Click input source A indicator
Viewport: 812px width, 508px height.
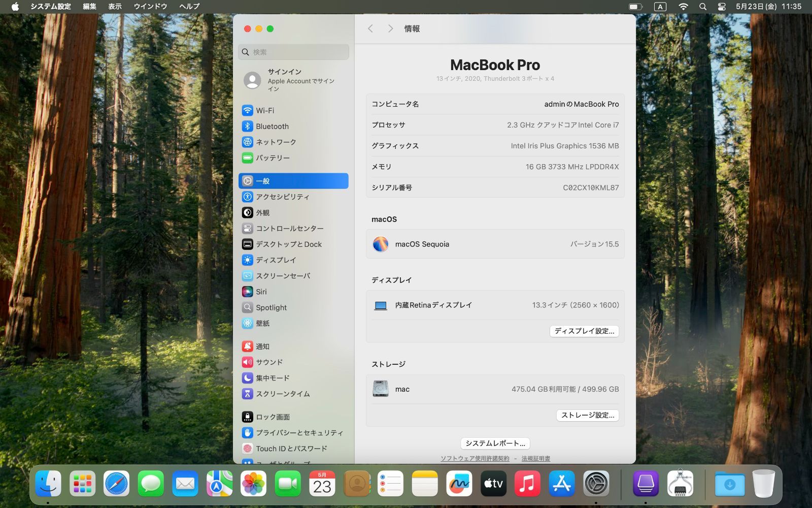[x=660, y=7]
